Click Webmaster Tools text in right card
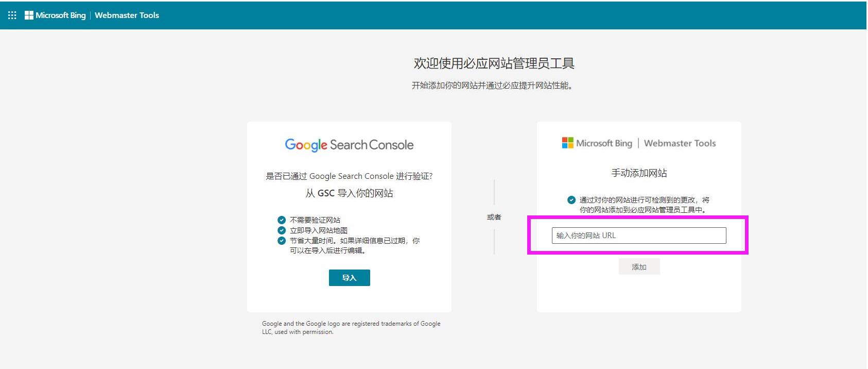Screen dimensions: 868x369 680,143
